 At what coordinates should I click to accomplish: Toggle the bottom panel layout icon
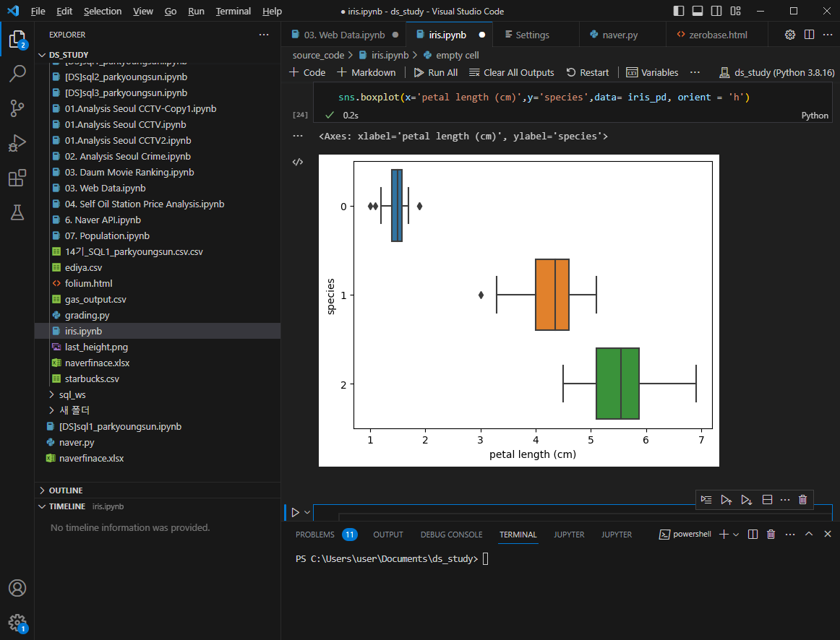tap(697, 11)
